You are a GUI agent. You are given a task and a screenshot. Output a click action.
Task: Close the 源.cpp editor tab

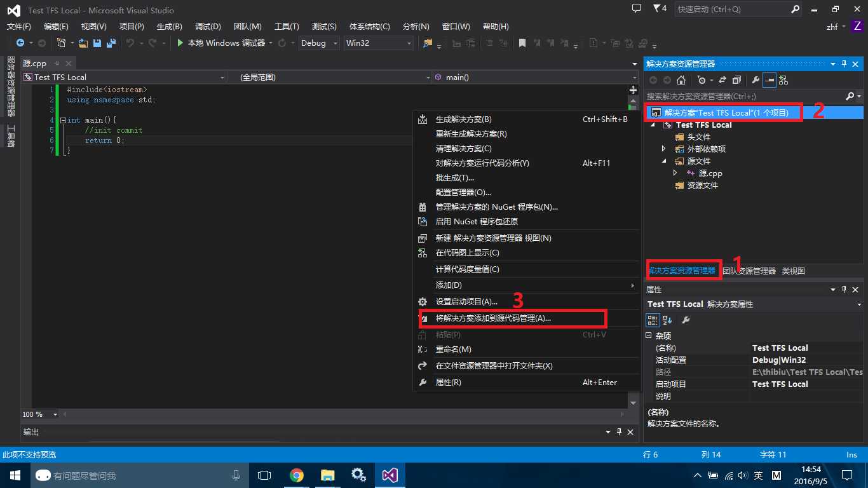click(x=69, y=63)
